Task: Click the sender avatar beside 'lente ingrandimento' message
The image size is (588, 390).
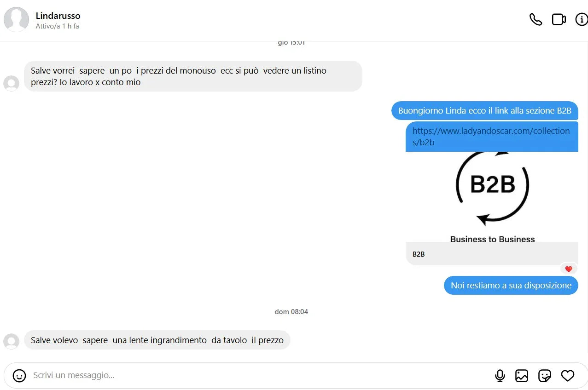Action: point(11,341)
